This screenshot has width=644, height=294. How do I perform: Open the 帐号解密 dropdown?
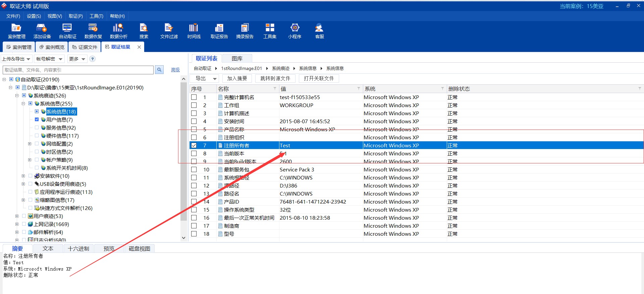[49, 59]
